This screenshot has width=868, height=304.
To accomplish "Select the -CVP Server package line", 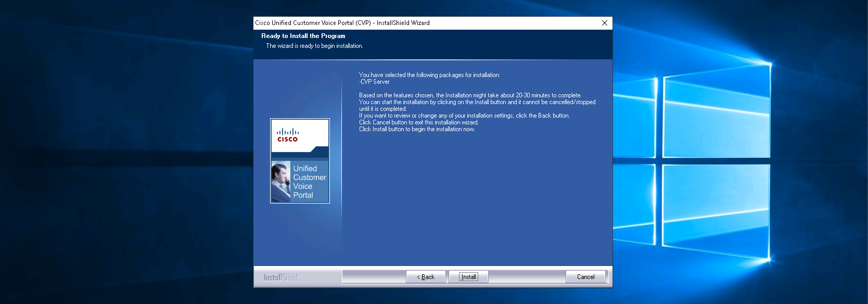I will [x=374, y=82].
